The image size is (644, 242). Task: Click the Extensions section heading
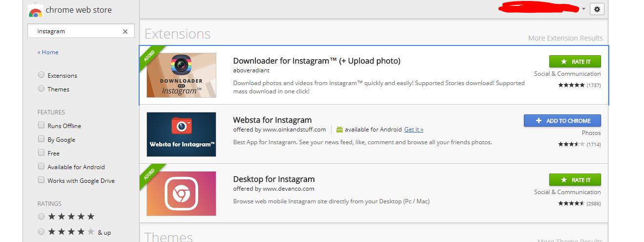(177, 34)
